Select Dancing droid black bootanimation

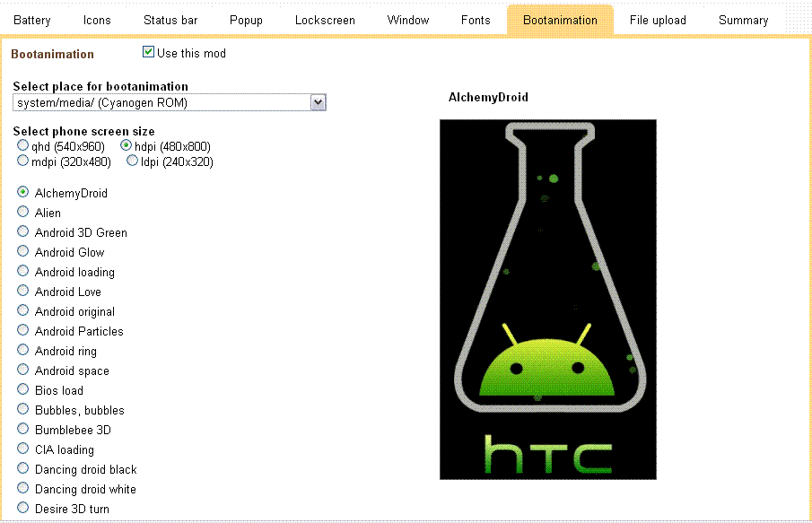point(22,467)
